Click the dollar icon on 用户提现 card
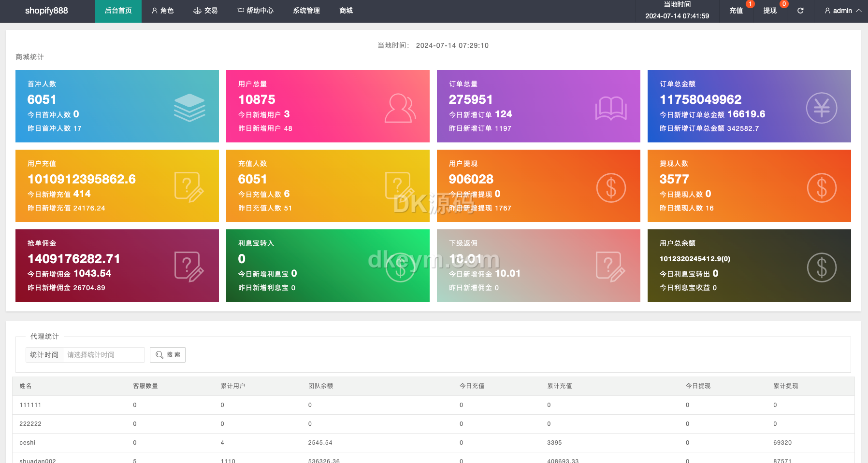The height and width of the screenshot is (463, 868). pos(611,188)
